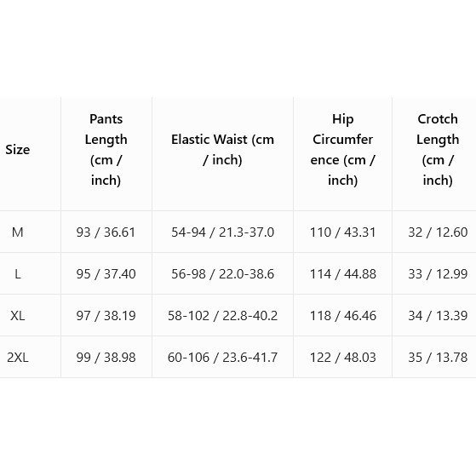Select the Pants Length column header
476x476 pixels.
pyautogui.click(x=106, y=149)
